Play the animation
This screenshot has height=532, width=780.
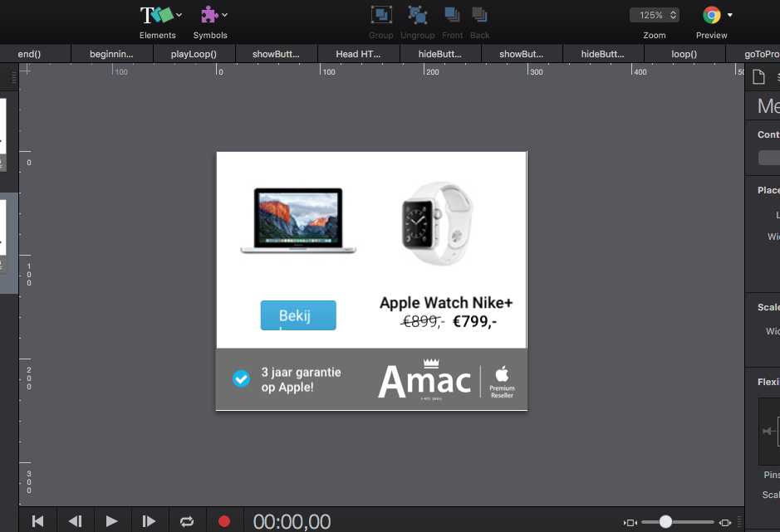[112, 521]
